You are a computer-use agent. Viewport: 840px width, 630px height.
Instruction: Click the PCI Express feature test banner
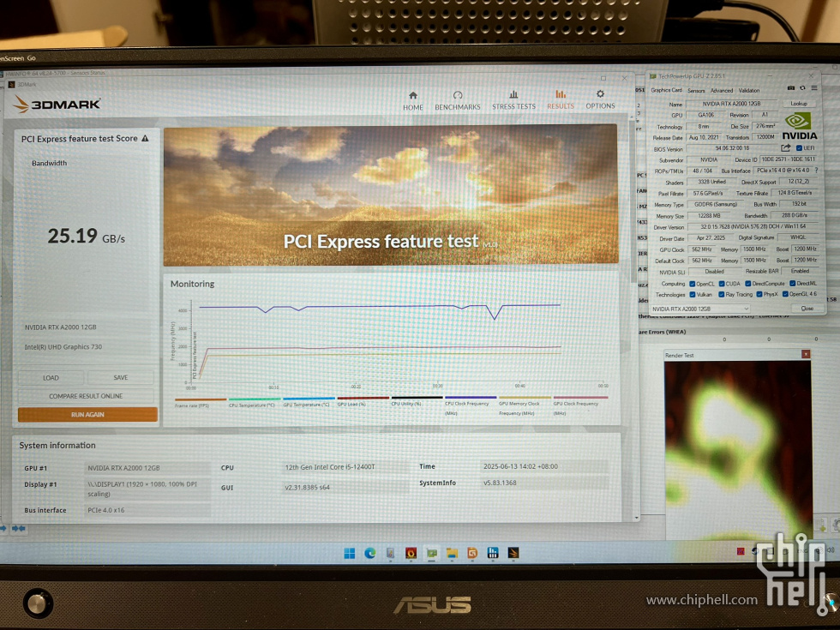(391, 195)
